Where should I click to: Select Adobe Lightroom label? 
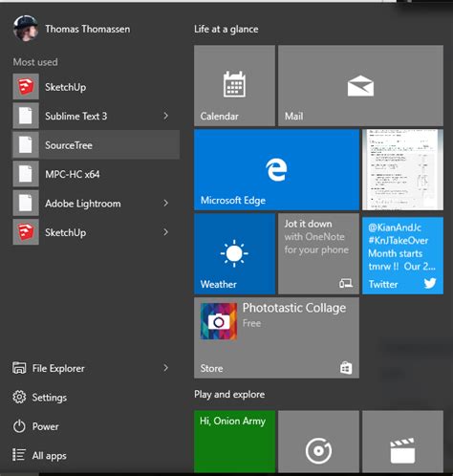pos(83,204)
